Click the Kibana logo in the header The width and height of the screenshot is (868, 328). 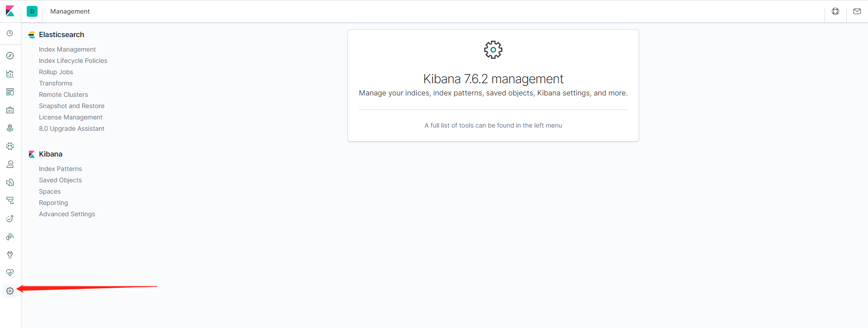pos(10,11)
